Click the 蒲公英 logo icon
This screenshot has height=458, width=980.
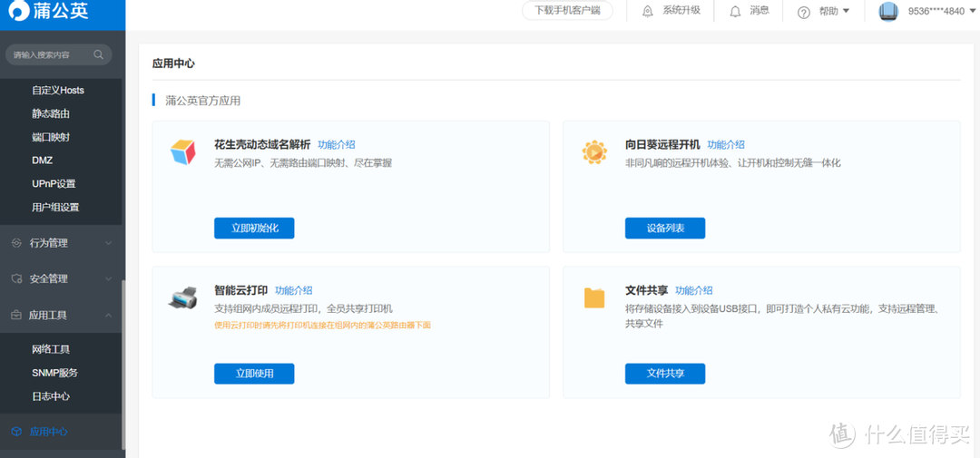click(18, 12)
